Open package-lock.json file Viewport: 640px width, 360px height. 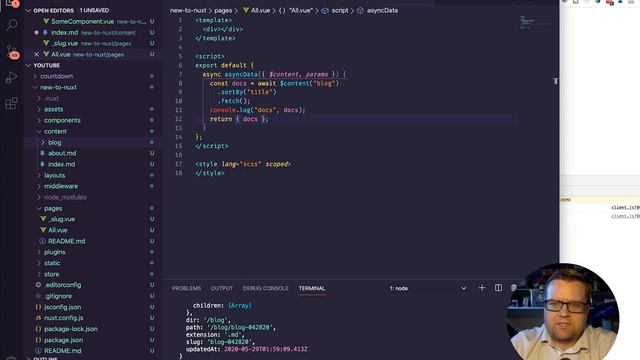[71, 329]
